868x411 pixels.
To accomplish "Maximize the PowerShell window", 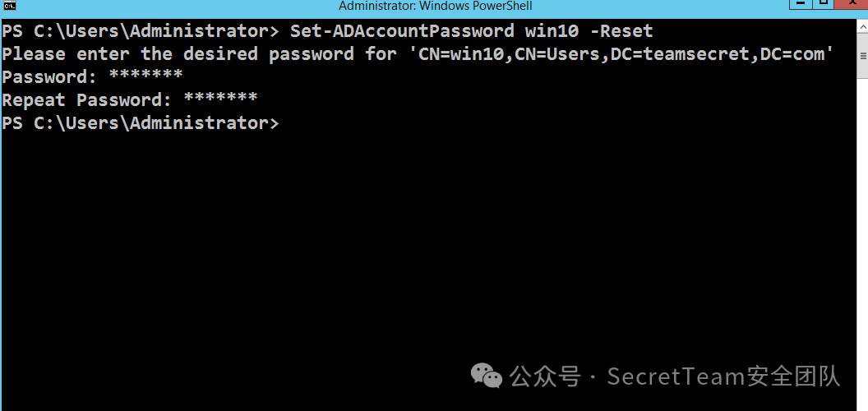I will click(822, 5).
